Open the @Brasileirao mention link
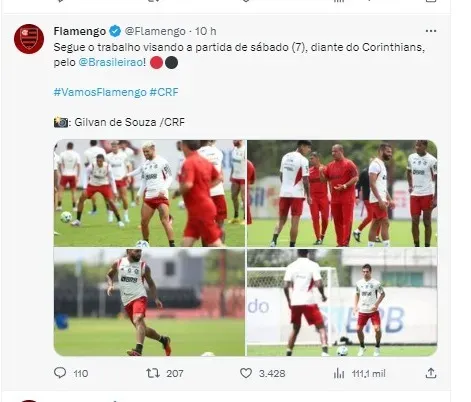This screenshot has width=471, height=402. (x=111, y=62)
